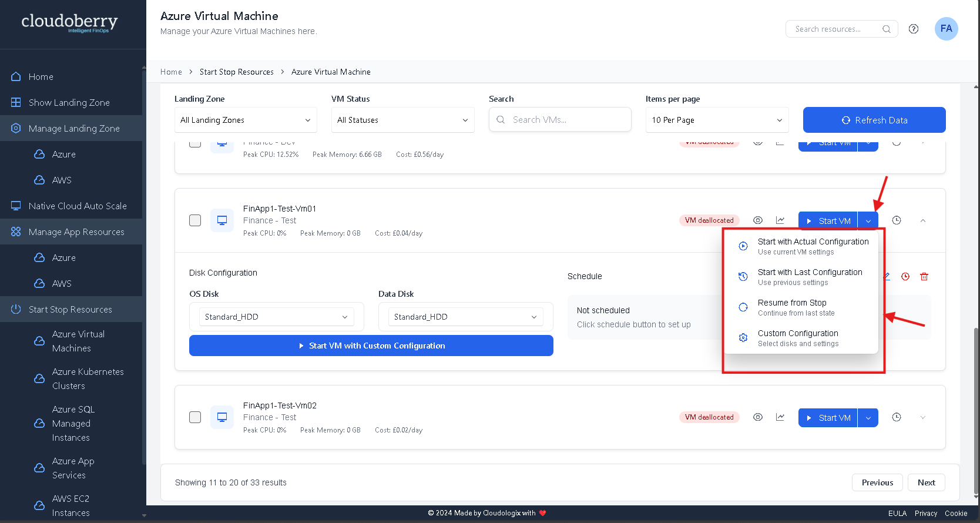Viewport: 980px width, 523px height.
Task: Click the monitor icon of FinApp1-Test-Vm02
Action: [222, 417]
